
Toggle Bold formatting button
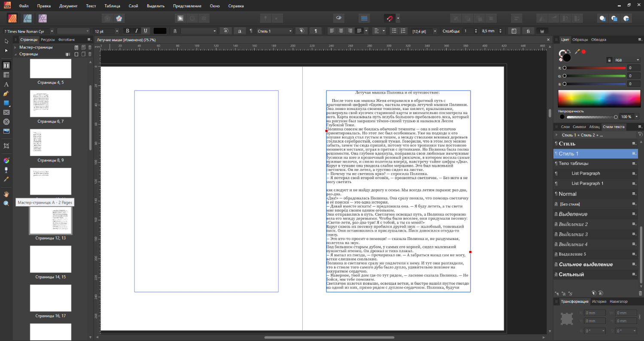[128, 31]
